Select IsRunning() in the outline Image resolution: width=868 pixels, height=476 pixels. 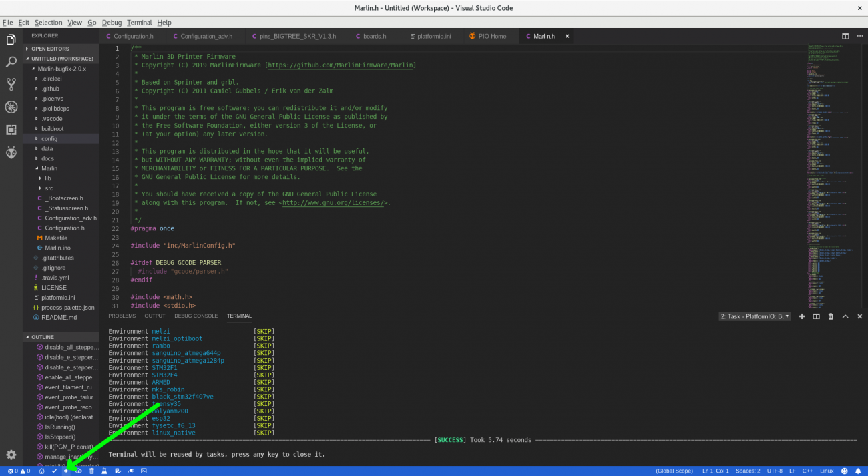pyautogui.click(x=60, y=427)
